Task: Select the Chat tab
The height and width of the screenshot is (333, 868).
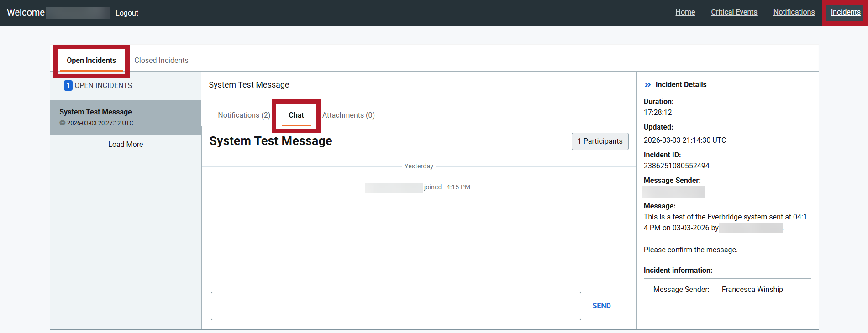Action: coord(296,115)
